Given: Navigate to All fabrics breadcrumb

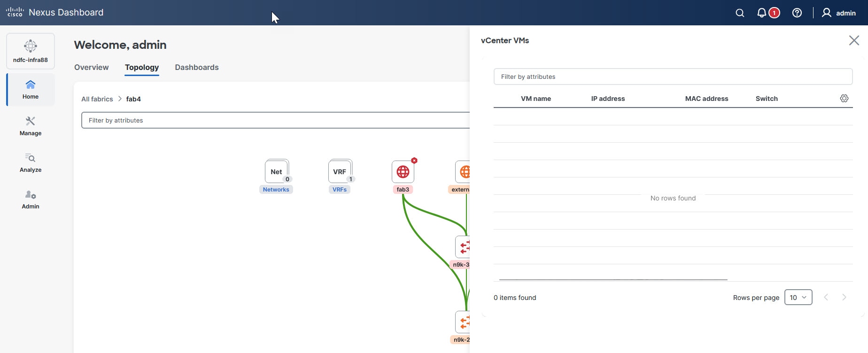Looking at the screenshot, I should tap(97, 99).
